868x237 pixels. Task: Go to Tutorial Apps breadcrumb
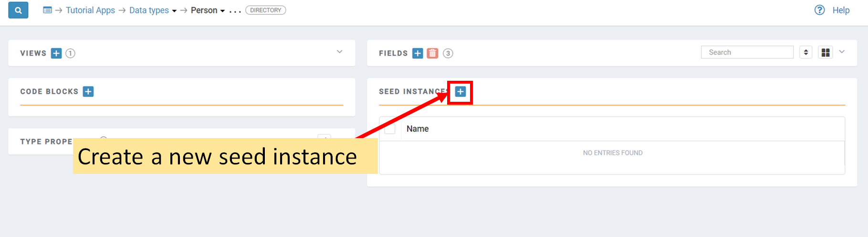coord(90,10)
